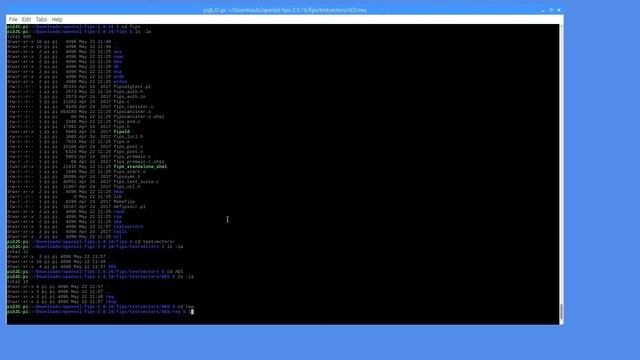This screenshot has width=640, height=360.
Task: Click the 'fipscanister.o.sha1' file name
Action: click(139, 117)
